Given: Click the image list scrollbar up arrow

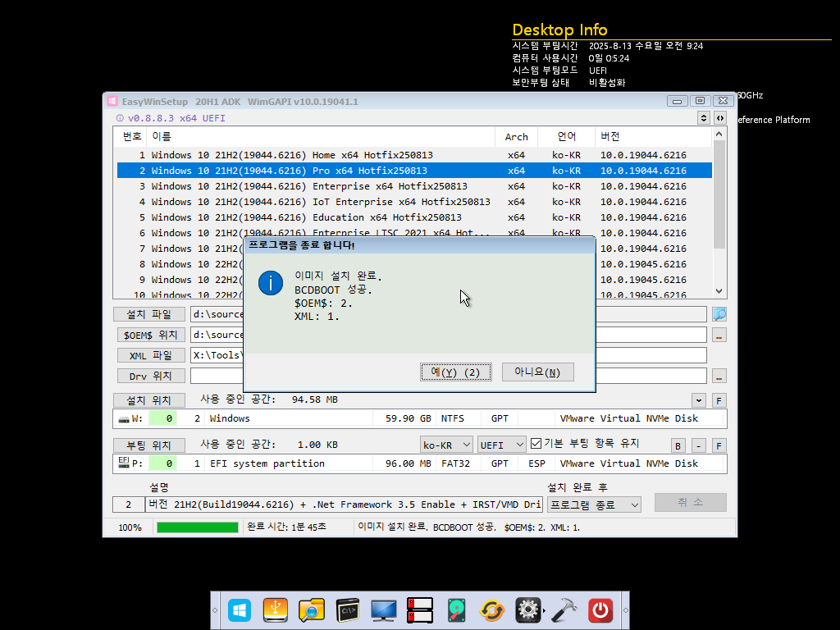Looking at the screenshot, I should (719, 134).
